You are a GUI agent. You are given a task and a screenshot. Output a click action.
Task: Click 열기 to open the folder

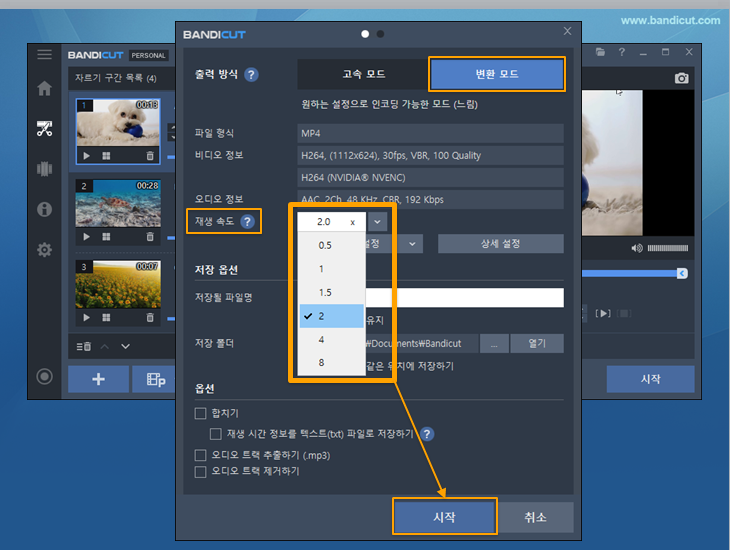coord(537,344)
